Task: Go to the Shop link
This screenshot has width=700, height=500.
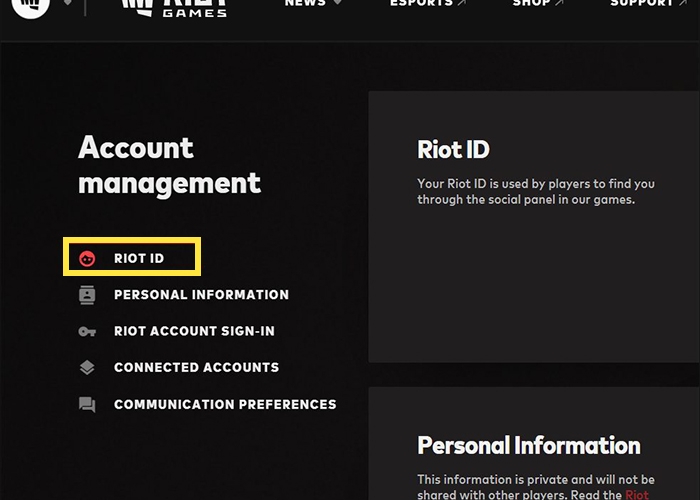Action: pos(537,4)
